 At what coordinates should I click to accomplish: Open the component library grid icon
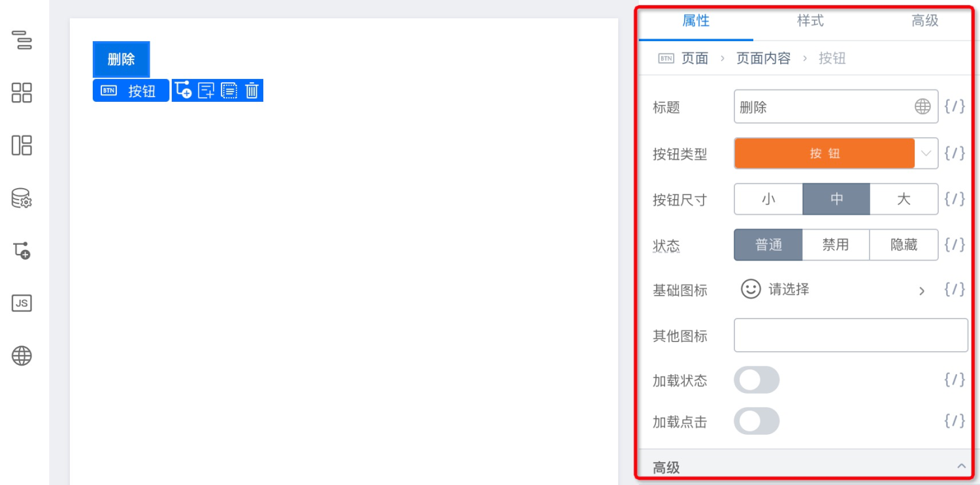point(22,93)
